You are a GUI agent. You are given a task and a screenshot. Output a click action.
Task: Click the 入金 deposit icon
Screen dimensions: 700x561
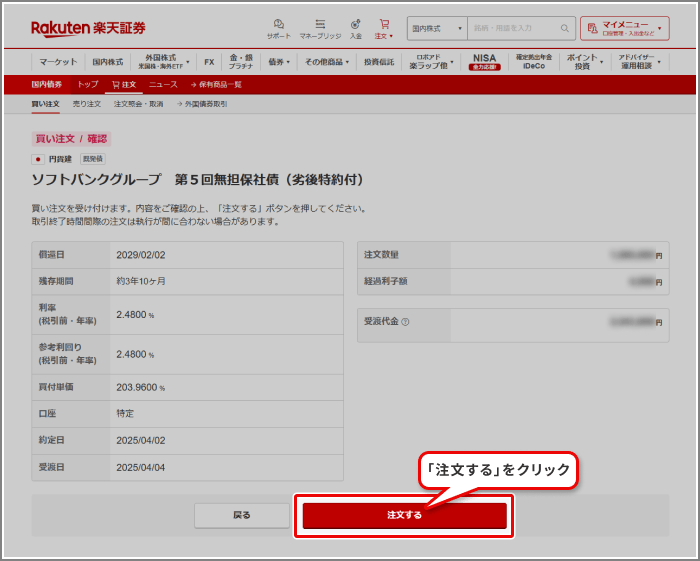tap(356, 29)
